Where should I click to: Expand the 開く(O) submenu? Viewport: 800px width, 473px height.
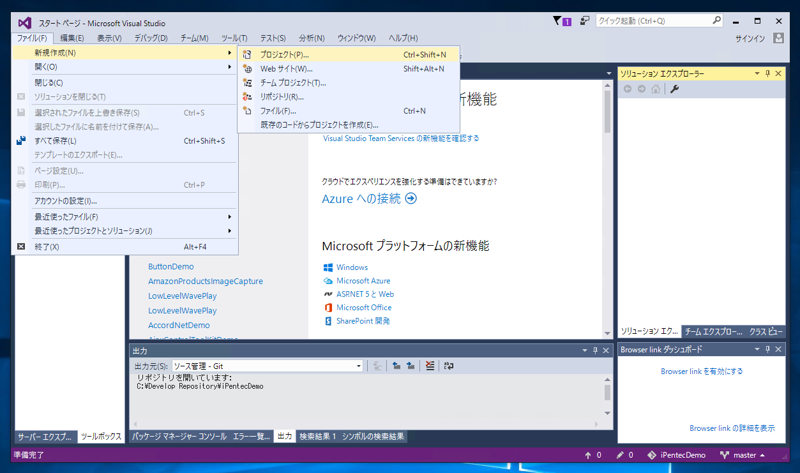(124, 67)
